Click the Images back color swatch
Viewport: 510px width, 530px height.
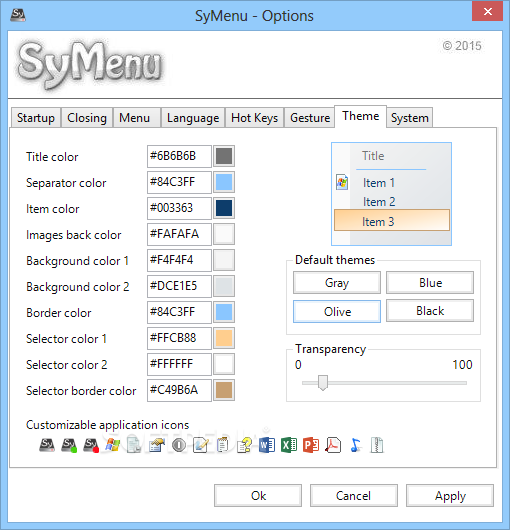click(x=224, y=234)
